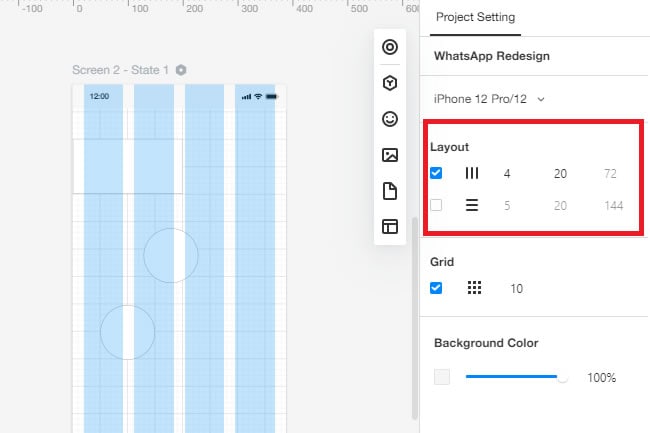This screenshot has width=650, height=433.
Task: Enable the row layout checkbox
Action: (x=436, y=205)
